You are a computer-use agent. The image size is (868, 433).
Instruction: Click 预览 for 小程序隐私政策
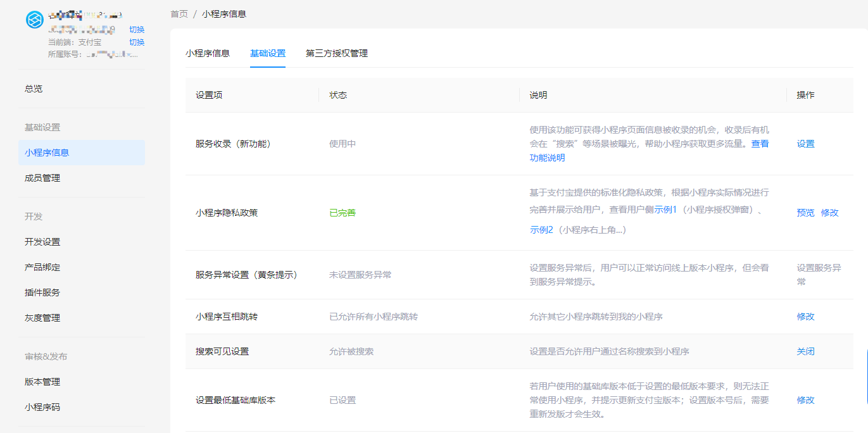806,213
